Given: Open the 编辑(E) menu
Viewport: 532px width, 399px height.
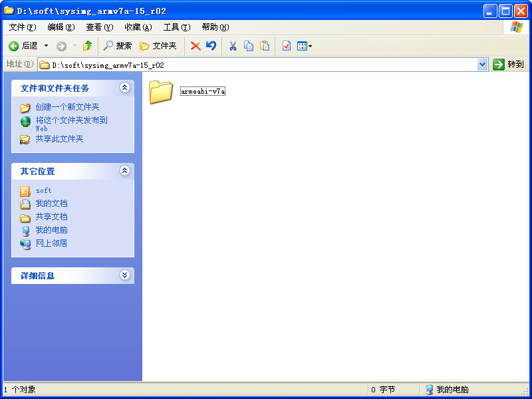Looking at the screenshot, I should (61, 27).
